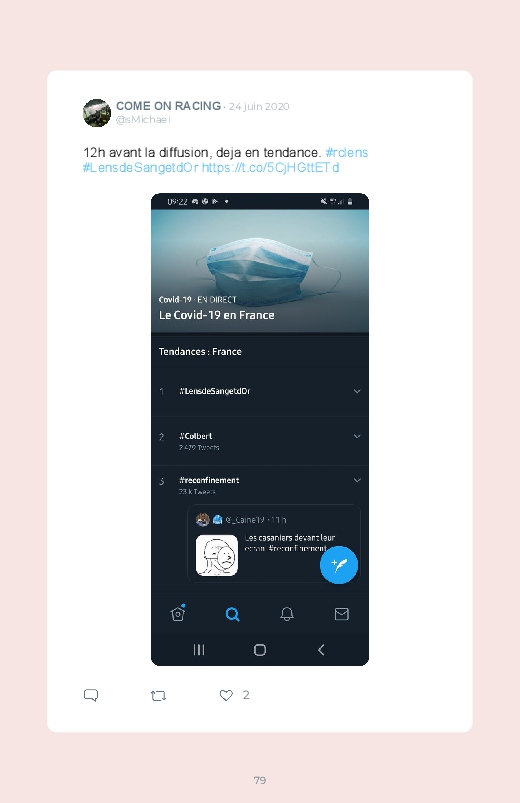This screenshot has width=520, height=803.
Task: Like the tweet with heart icon
Action: click(226, 695)
